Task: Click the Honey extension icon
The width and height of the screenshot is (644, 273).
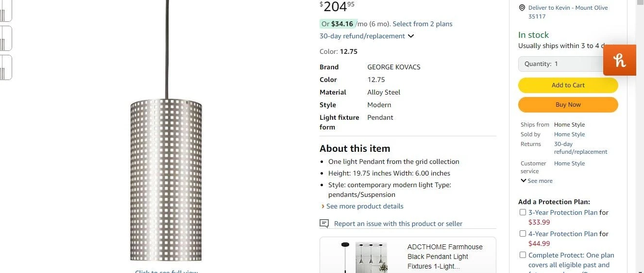Action: point(620,60)
